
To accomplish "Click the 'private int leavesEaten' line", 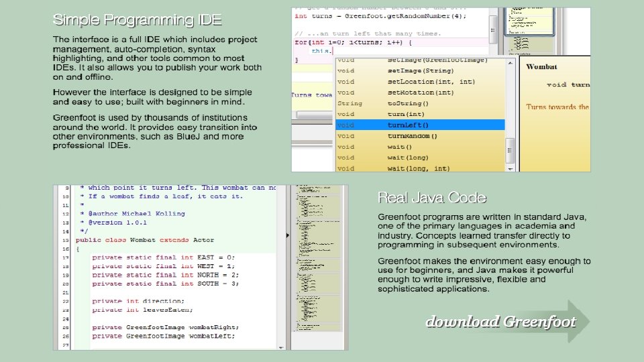I will (142, 310).
